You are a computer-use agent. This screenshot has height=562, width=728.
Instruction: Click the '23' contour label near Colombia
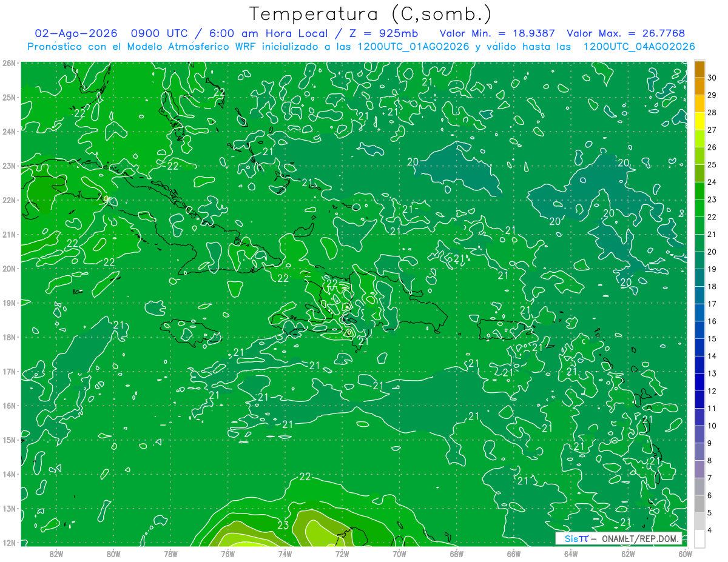(x=283, y=525)
